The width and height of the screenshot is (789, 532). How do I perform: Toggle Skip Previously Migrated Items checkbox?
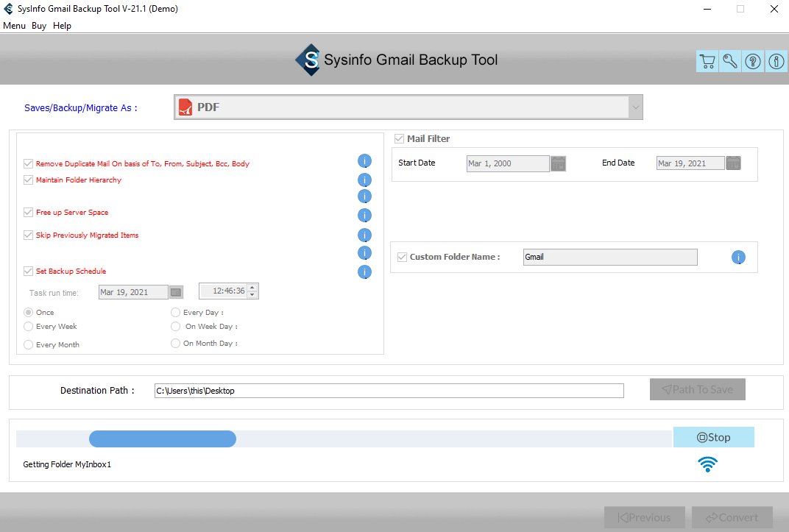(28, 235)
